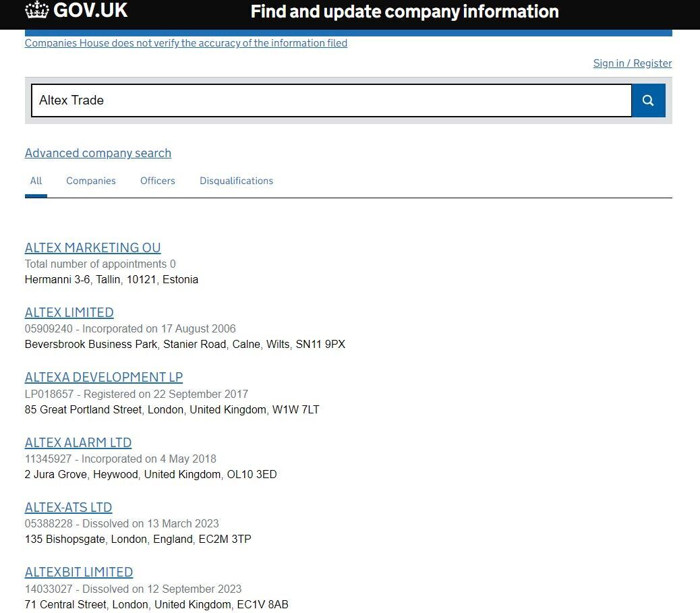Select the ALTEX-ATS LTD result
700x613 pixels.
click(x=69, y=507)
